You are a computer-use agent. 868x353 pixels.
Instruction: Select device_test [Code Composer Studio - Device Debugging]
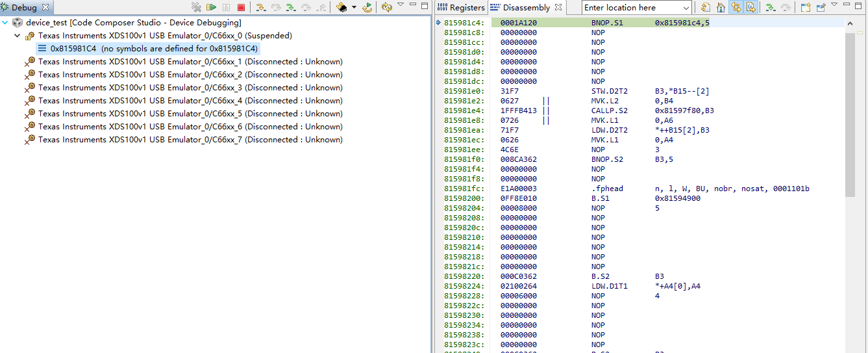pyautogui.click(x=133, y=23)
